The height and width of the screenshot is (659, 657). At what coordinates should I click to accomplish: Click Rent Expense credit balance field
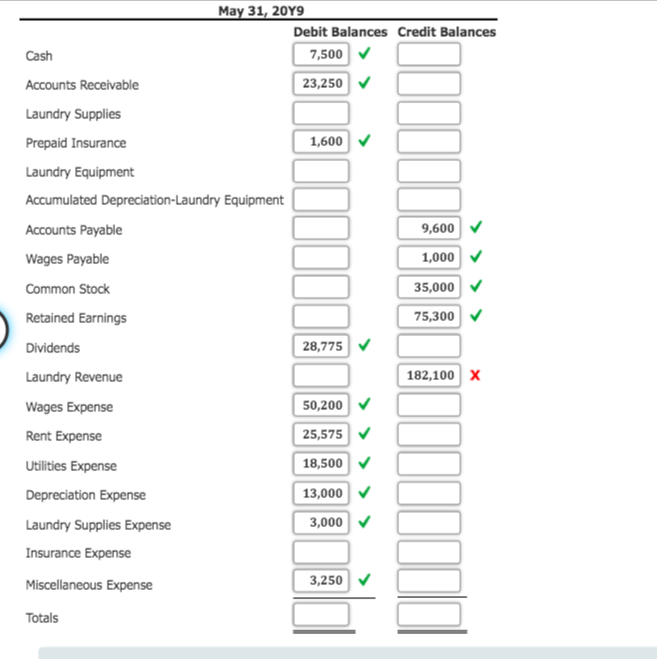pyautogui.click(x=429, y=434)
